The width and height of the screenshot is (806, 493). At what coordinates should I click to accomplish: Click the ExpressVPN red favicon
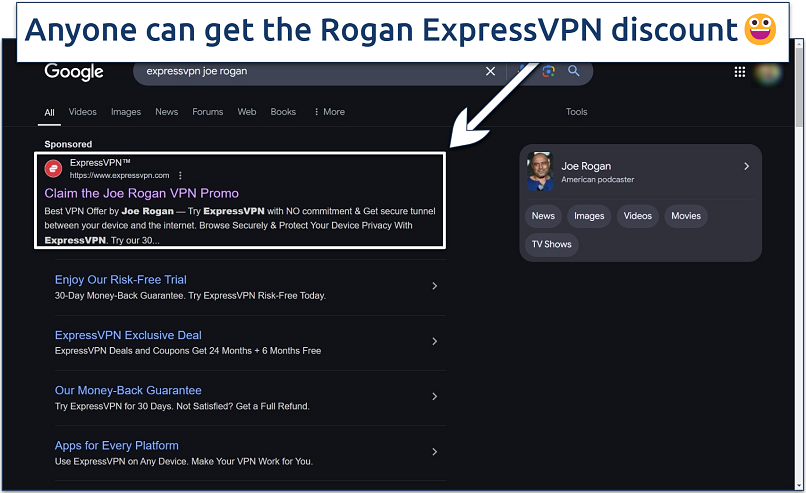coord(54,168)
